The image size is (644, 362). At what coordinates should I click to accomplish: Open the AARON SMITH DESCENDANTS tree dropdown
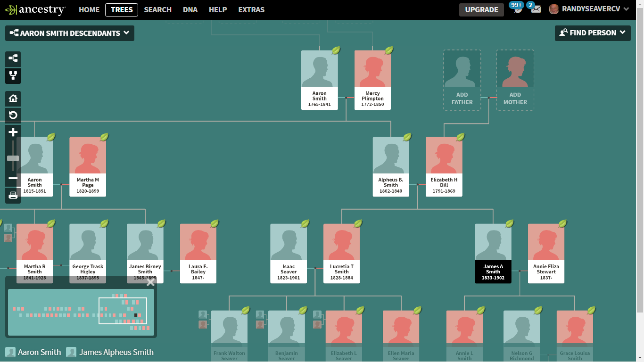(x=69, y=33)
